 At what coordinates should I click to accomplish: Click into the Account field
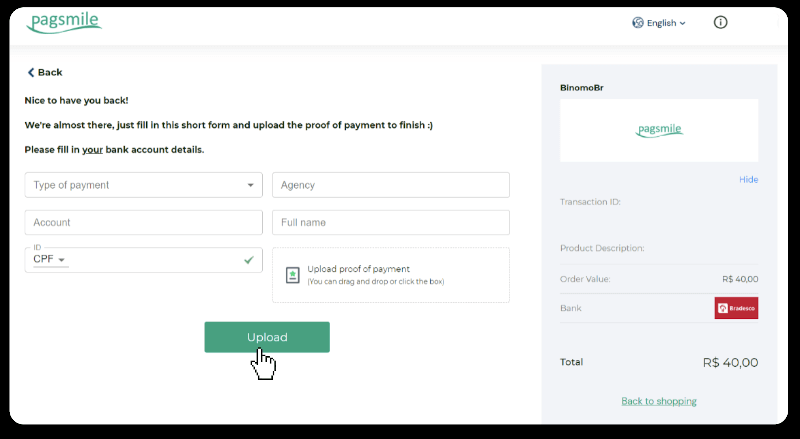pyautogui.click(x=143, y=222)
